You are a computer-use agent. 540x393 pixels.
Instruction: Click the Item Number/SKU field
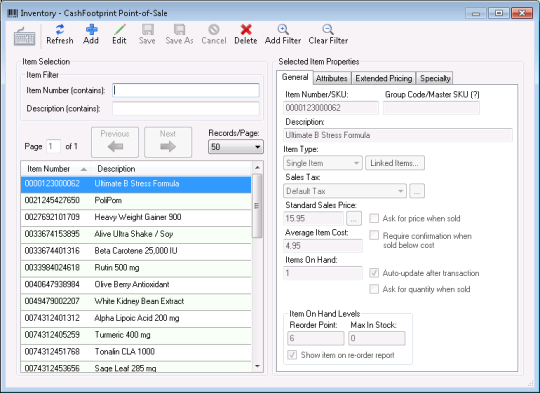pos(331,108)
